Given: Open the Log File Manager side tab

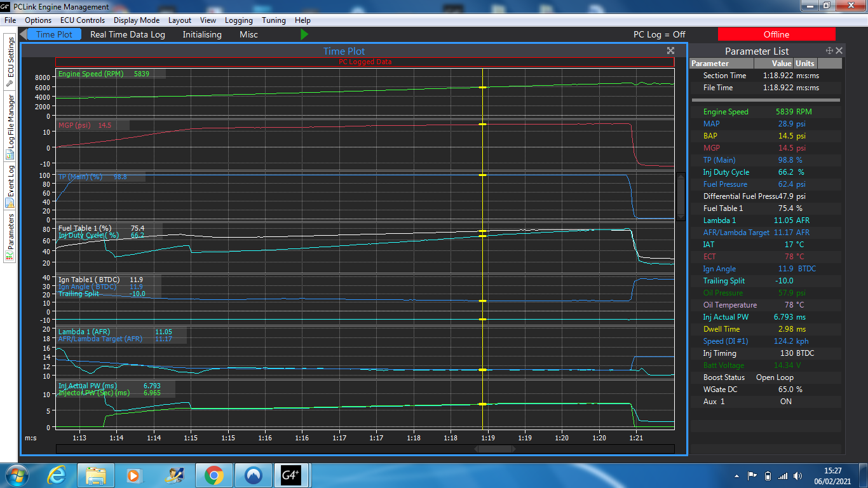Looking at the screenshot, I should [x=10, y=126].
